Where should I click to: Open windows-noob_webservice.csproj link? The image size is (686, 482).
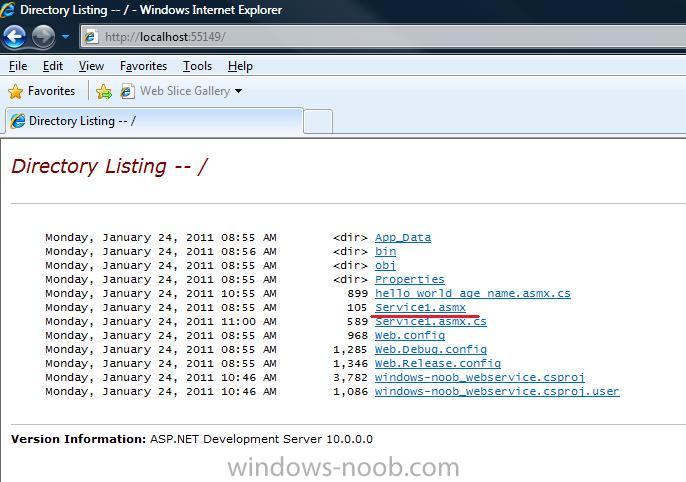click(480, 377)
